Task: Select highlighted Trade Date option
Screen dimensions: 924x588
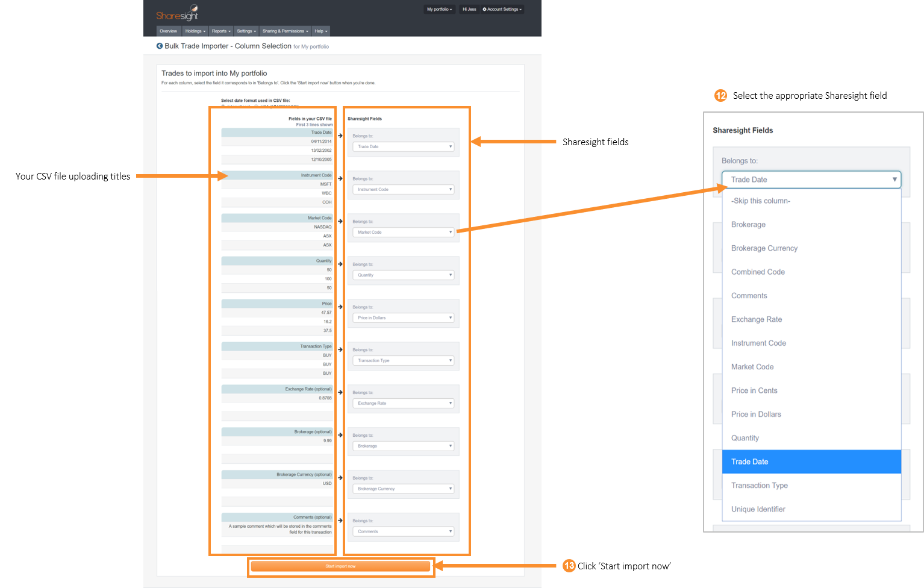Action: coord(811,461)
